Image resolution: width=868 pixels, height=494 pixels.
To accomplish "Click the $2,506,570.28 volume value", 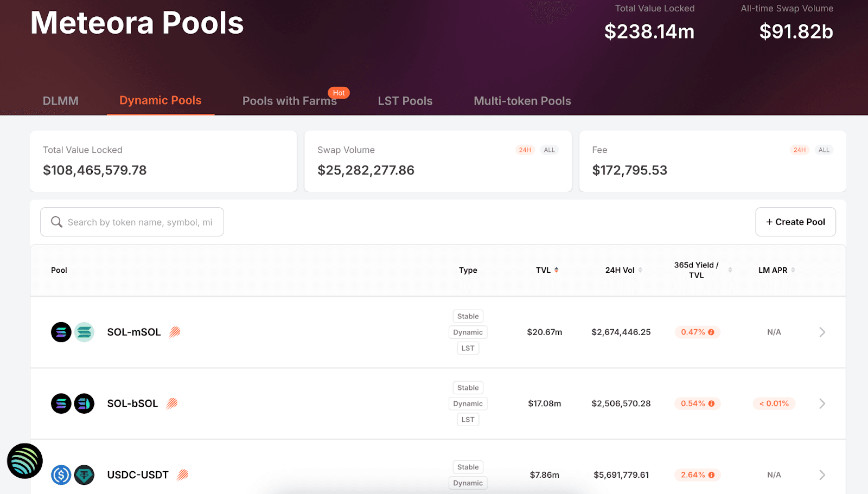I will [x=621, y=403].
